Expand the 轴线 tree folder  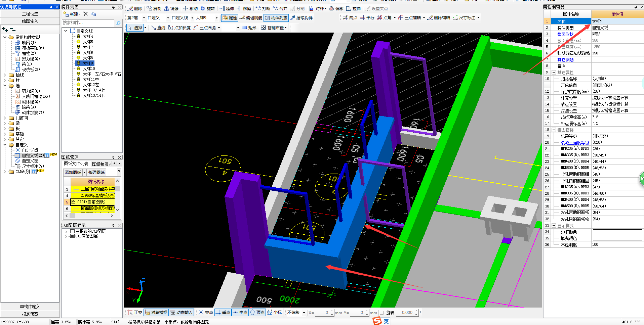[x=5, y=75]
